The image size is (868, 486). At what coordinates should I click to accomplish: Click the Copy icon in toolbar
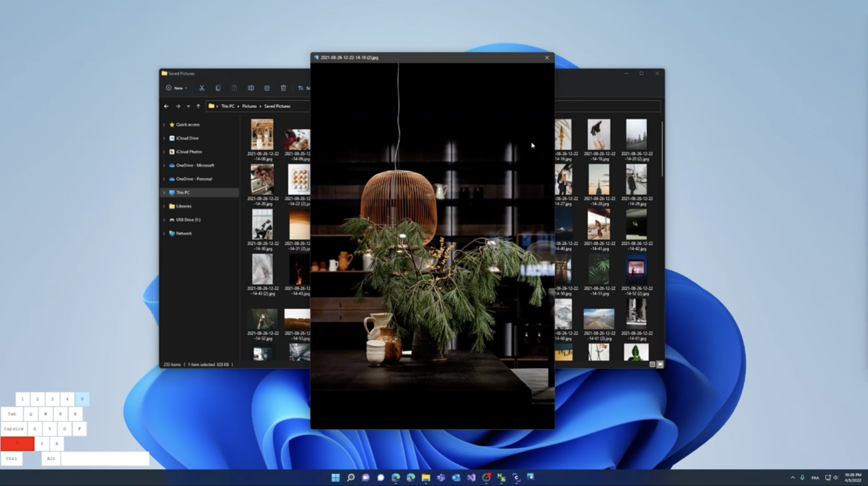coord(218,88)
